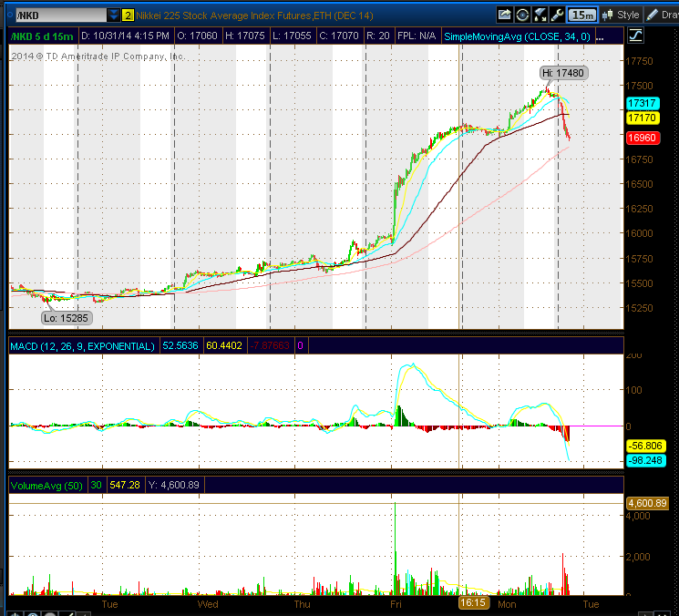679x616 pixels.
Task: Click the volume average value 547.28
Action: coord(125,485)
